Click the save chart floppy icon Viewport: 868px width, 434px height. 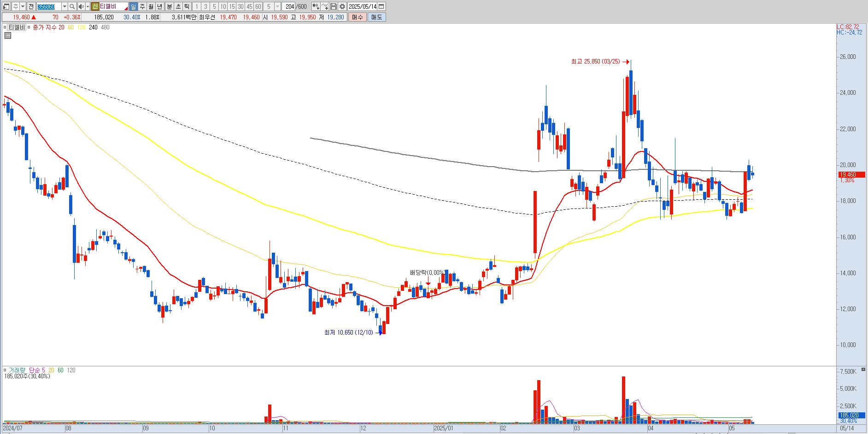334,6
